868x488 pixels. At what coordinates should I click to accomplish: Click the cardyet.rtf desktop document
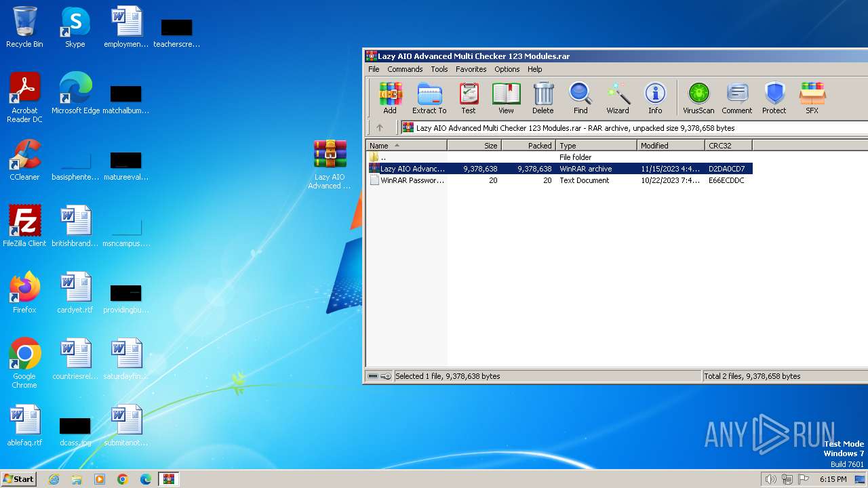tap(75, 293)
